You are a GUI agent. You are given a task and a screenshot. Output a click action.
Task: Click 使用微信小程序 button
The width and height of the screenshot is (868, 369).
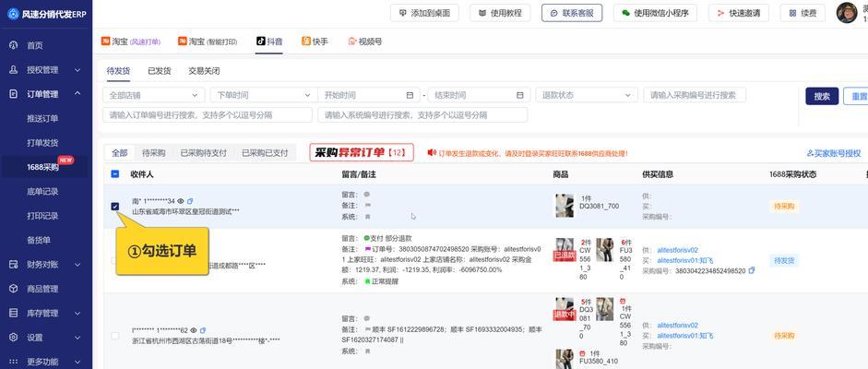(655, 13)
